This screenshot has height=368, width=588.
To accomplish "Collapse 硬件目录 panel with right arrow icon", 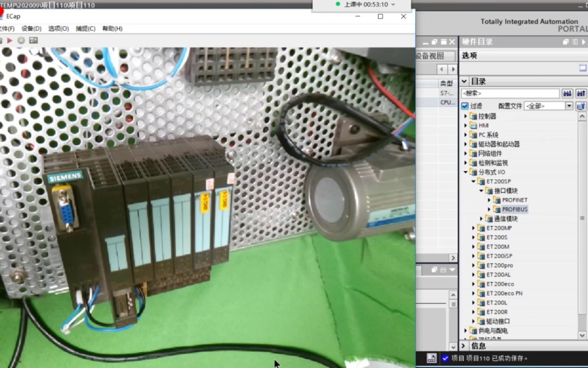I will (584, 42).
